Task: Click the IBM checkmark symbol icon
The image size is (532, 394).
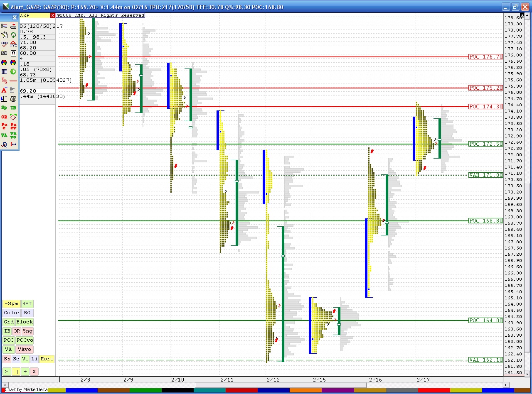Action: click(x=4, y=44)
